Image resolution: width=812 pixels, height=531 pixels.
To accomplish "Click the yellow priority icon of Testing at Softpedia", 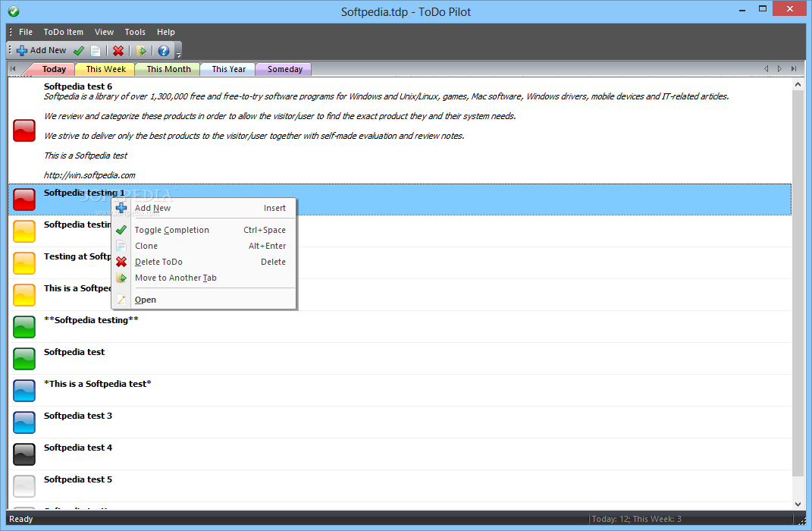I will pyautogui.click(x=24, y=263).
